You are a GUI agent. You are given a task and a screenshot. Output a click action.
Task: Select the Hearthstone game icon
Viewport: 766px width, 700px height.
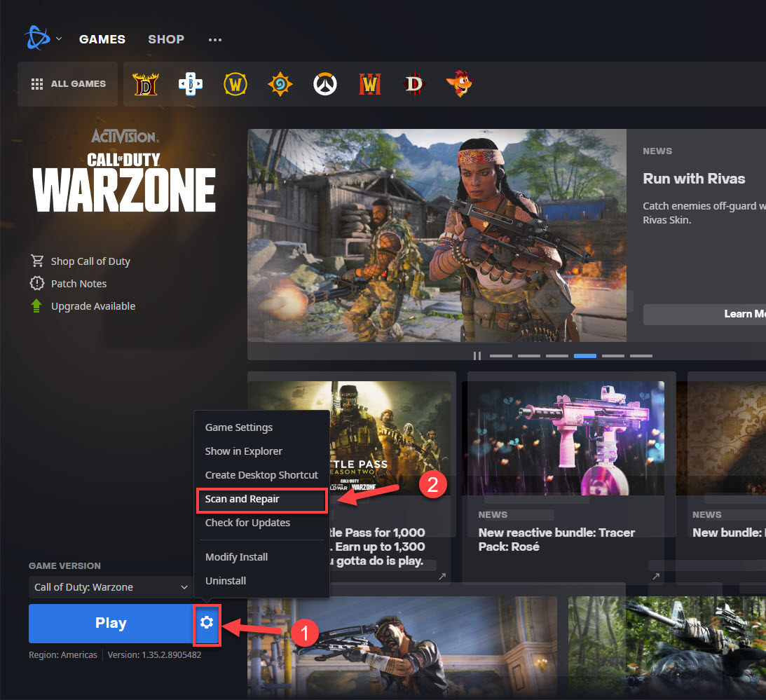tap(280, 84)
